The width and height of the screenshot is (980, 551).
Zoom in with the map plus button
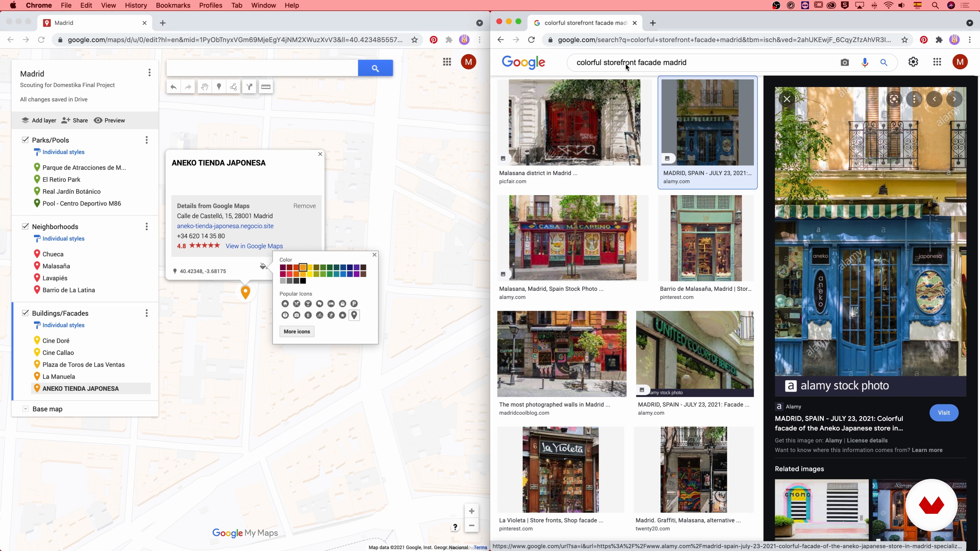pyautogui.click(x=471, y=511)
